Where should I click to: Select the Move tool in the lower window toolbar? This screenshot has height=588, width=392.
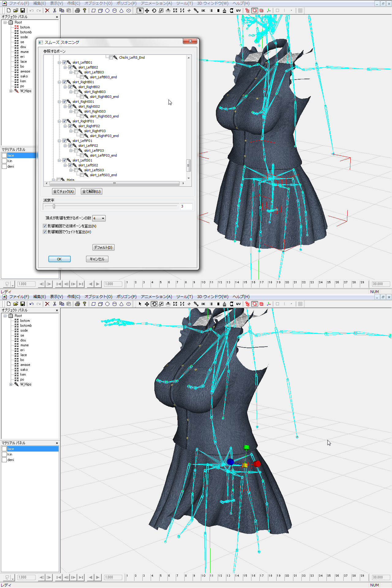(x=147, y=304)
